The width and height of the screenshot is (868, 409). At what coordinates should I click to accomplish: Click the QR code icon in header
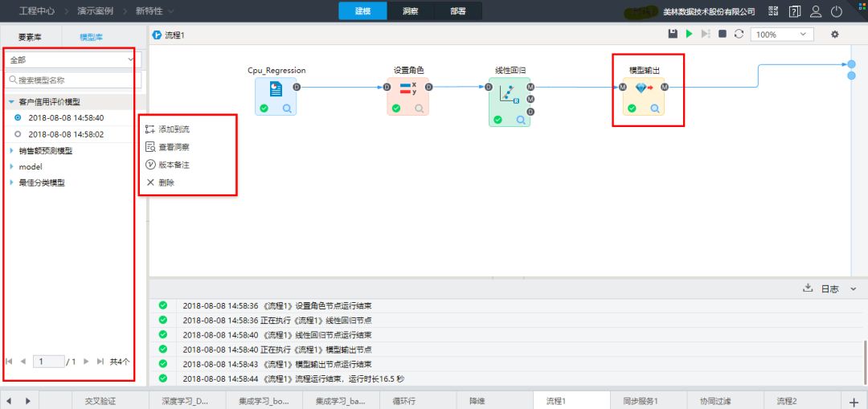(773, 11)
